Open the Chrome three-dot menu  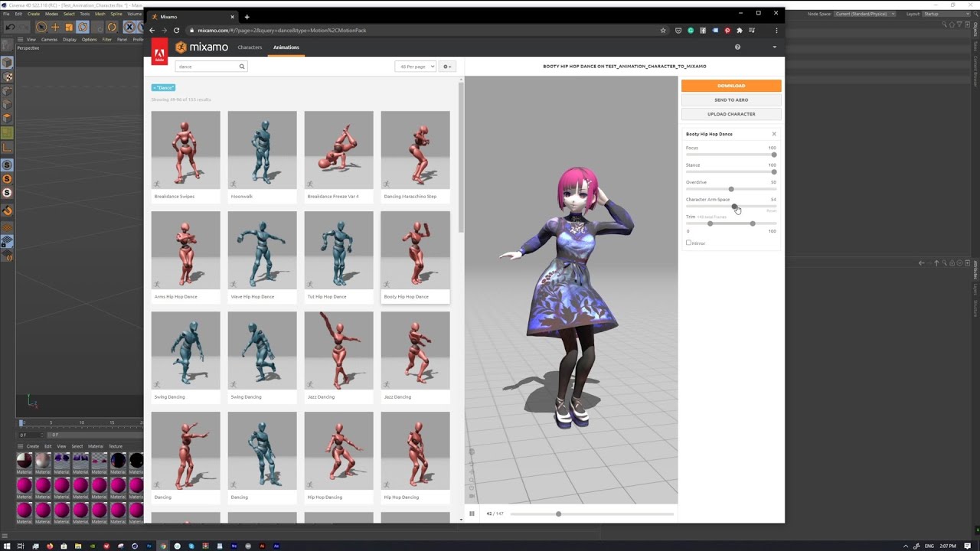tap(776, 31)
